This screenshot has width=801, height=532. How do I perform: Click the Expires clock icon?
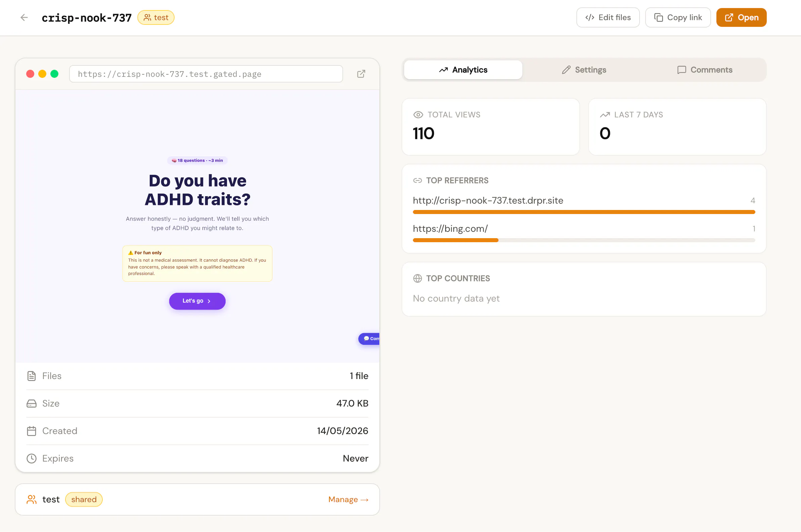[32, 459]
